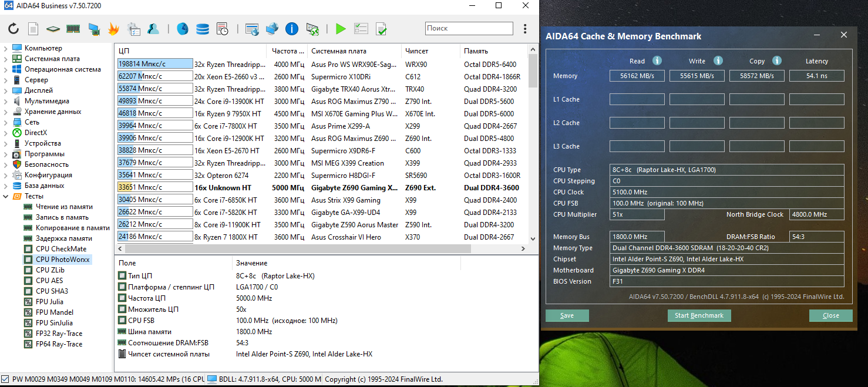Sort by the Память column header
Screen dimensions: 868x387
pyautogui.click(x=494, y=51)
